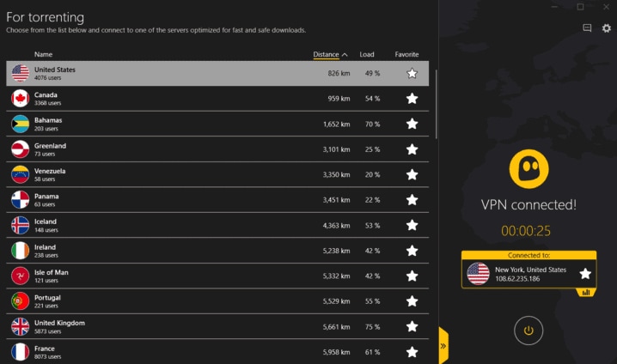This screenshot has height=364, width=617.
Task: Sort servers by the Name column header
Action: 43,55
